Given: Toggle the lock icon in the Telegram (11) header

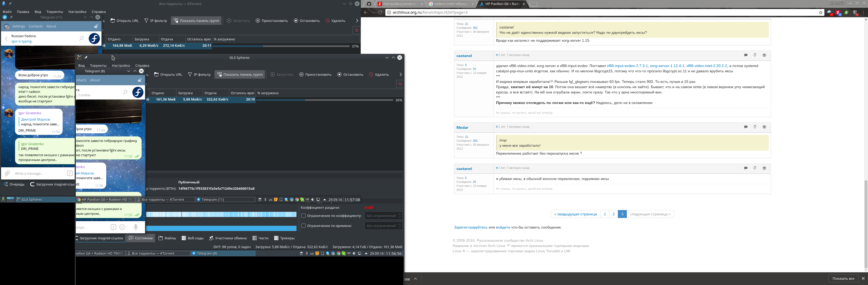Looking at the screenshot, I should [x=96, y=26].
